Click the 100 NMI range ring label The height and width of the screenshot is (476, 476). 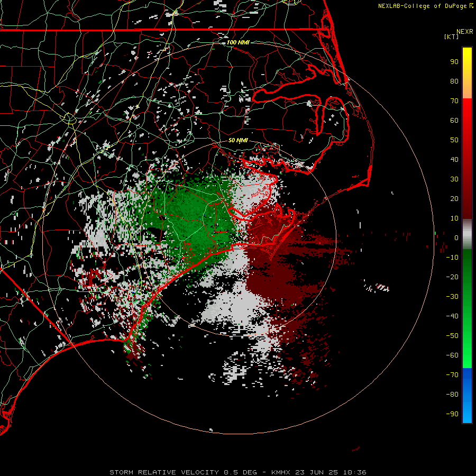pyautogui.click(x=238, y=42)
